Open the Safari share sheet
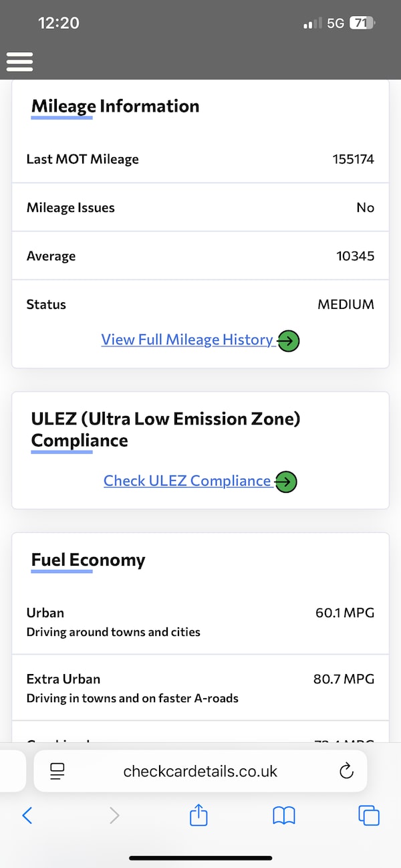Viewport: 401px width, 868px height. pyautogui.click(x=198, y=815)
